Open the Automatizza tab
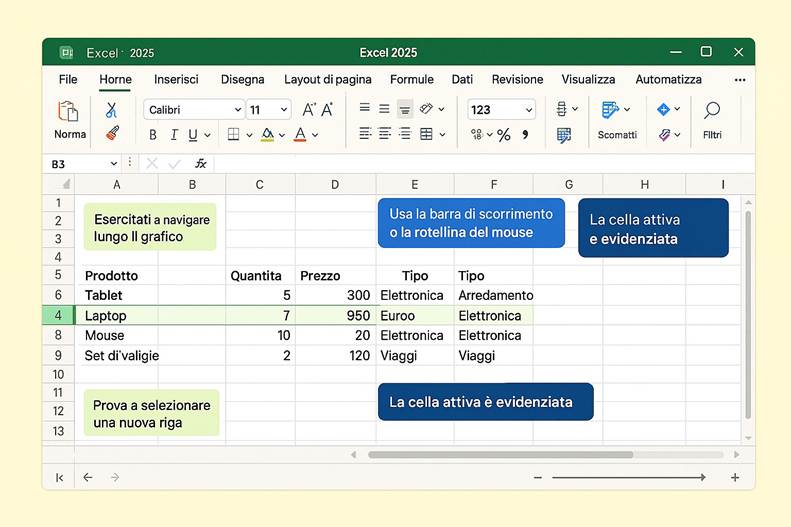The height and width of the screenshot is (527, 791). [668, 79]
